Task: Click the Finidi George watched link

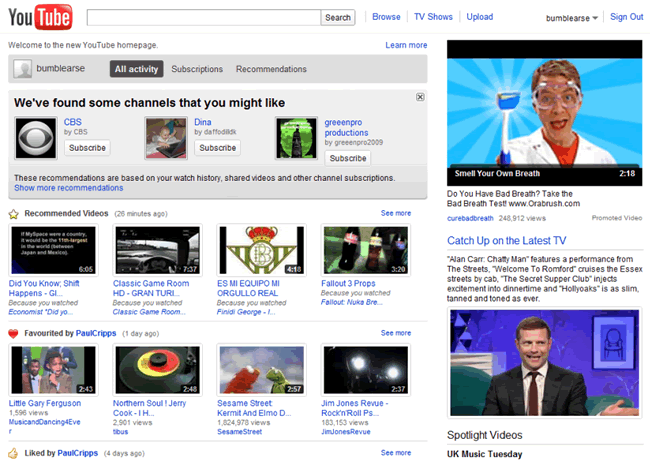Action: click(x=246, y=312)
